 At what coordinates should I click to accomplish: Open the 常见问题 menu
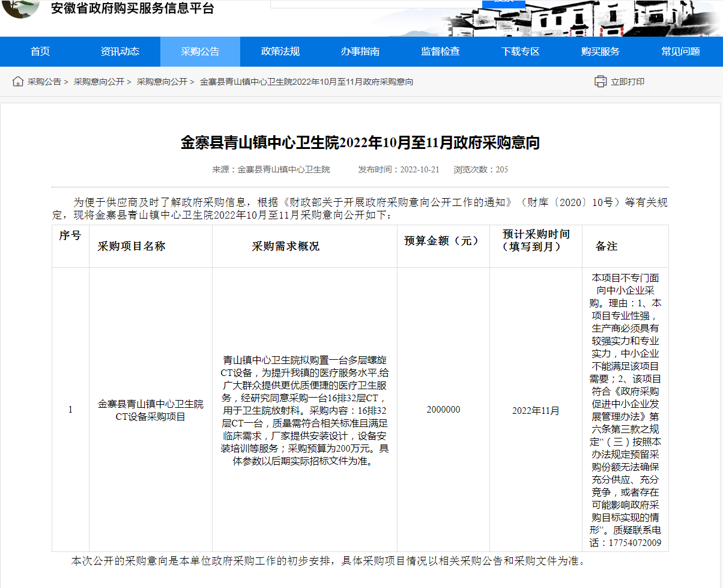[x=681, y=52]
